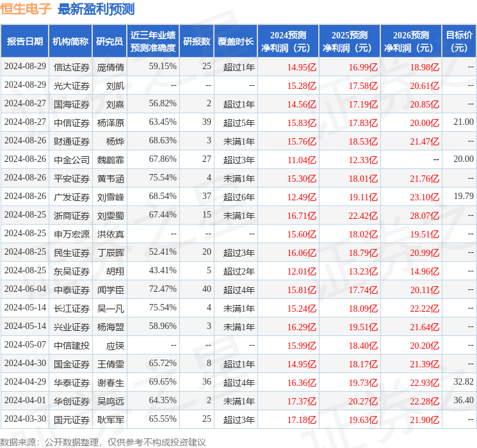This screenshot has height=448, width=477.
Task: Click the 2024-03-30 report date cell
Action: (x=25, y=419)
